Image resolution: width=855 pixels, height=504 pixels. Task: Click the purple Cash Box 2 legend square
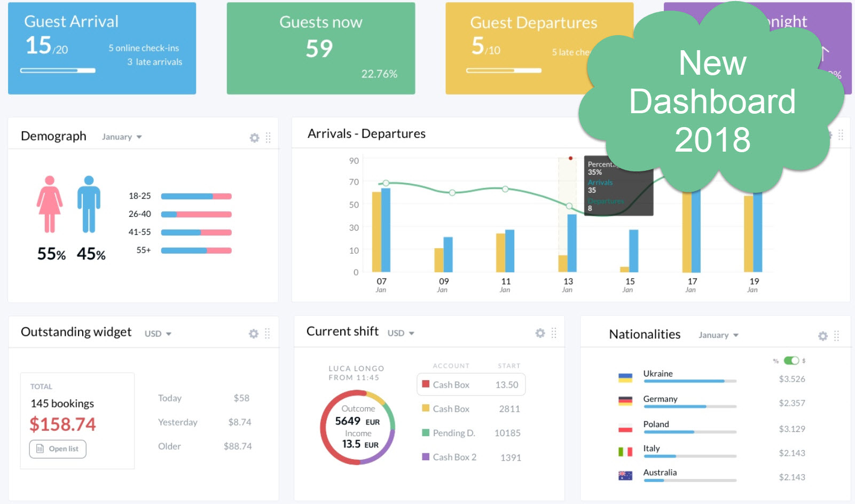click(426, 456)
